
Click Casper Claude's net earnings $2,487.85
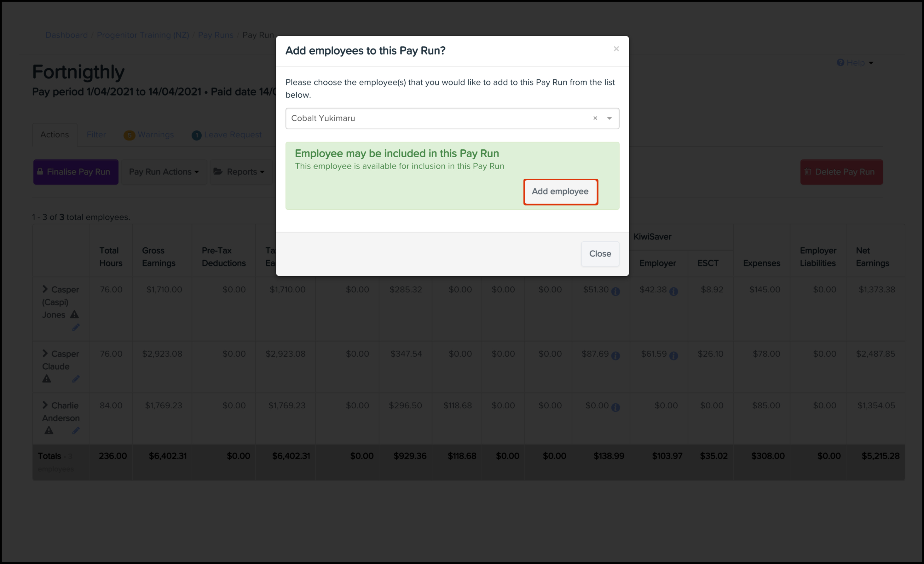tap(875, 354)
